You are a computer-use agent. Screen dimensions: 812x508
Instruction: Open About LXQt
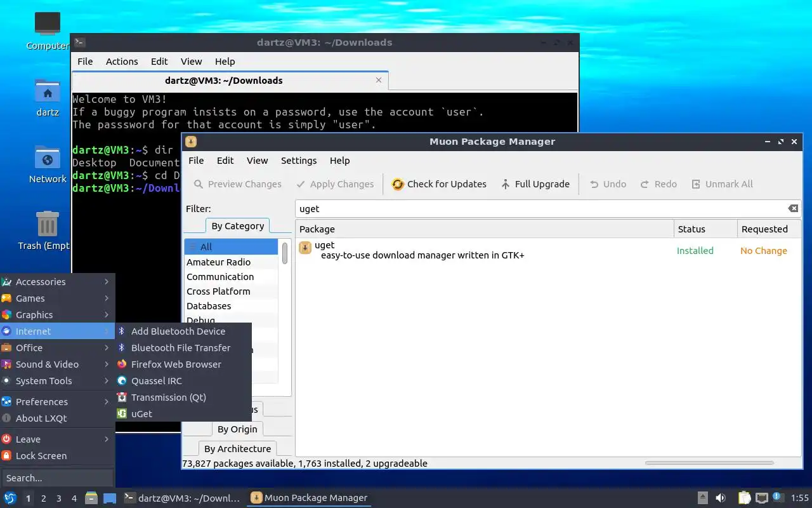coord(57,418)
